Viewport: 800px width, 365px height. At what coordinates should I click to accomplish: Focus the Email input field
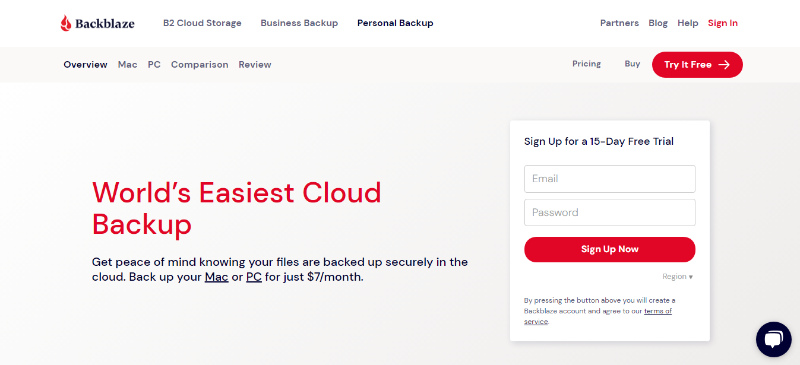610,179
